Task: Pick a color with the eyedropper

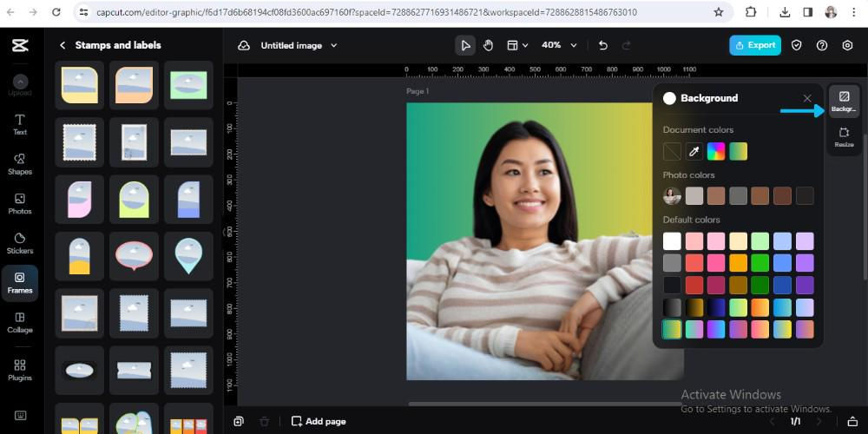Action: [x=694, y=151]
